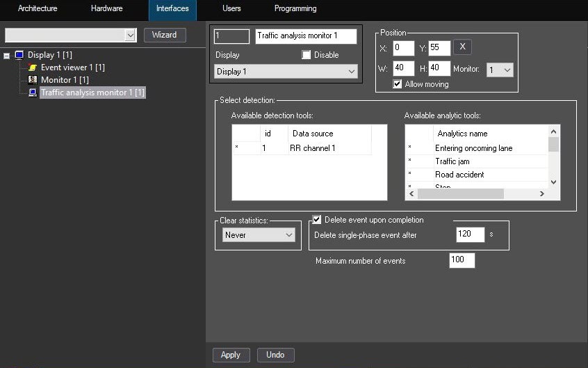Select Traffic jam analytics row

490,161
